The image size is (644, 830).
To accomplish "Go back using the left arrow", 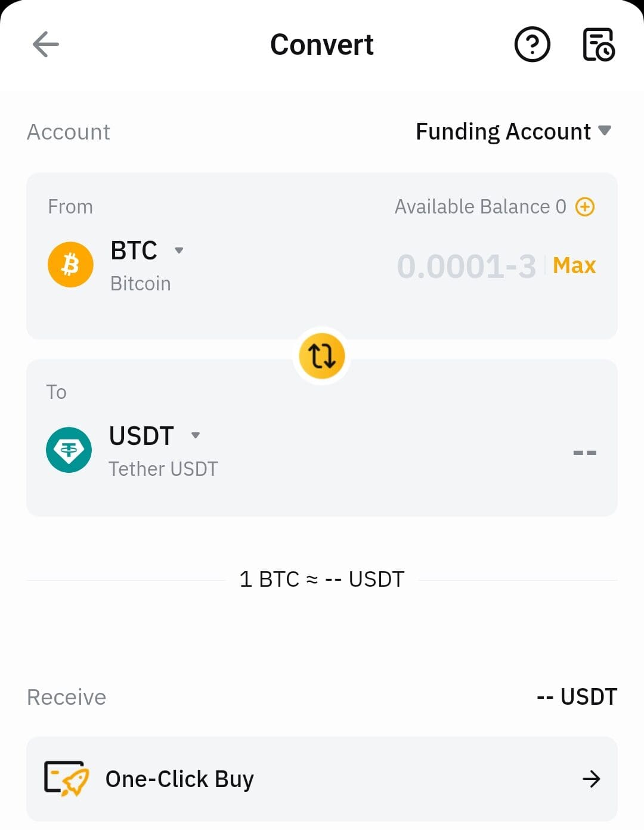I will coord(46,45).
